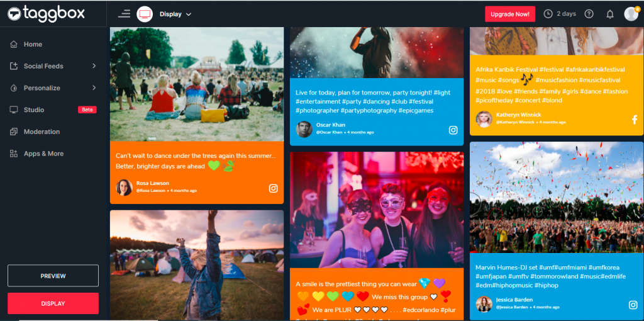Viewport: 644px width, 321px height.
Task: Click the Taggbox logo
Action: (x=46, y=13)
